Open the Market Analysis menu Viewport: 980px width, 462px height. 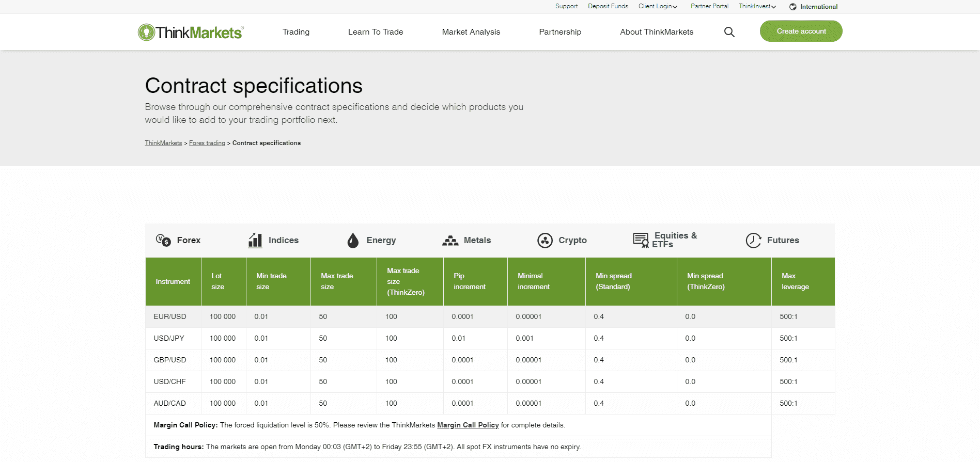[x=471, y=32]
